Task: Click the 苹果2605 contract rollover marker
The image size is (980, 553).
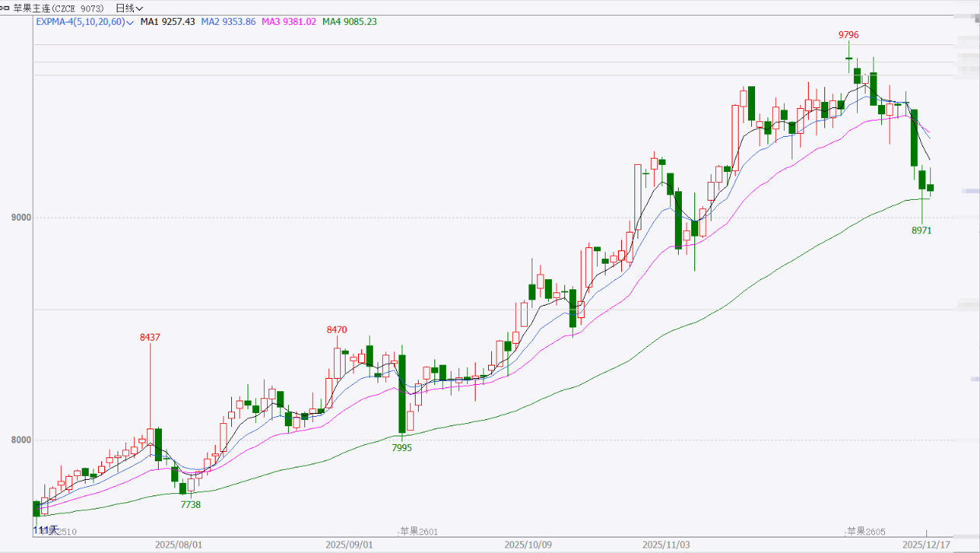Action: click(866, 531)
